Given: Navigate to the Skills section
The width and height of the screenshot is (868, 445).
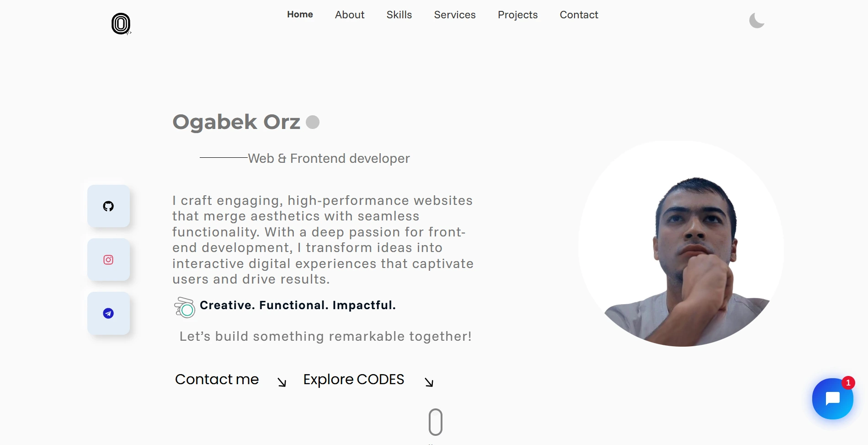Looking at the screenshot, I should (x=399, y=15).
